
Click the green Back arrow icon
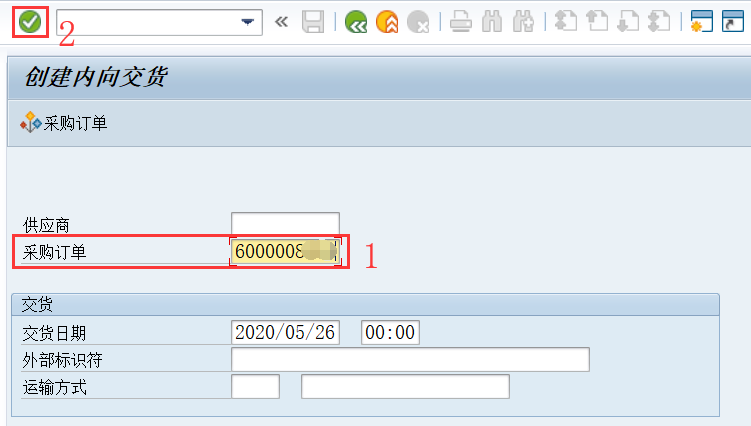pos(355,22)
